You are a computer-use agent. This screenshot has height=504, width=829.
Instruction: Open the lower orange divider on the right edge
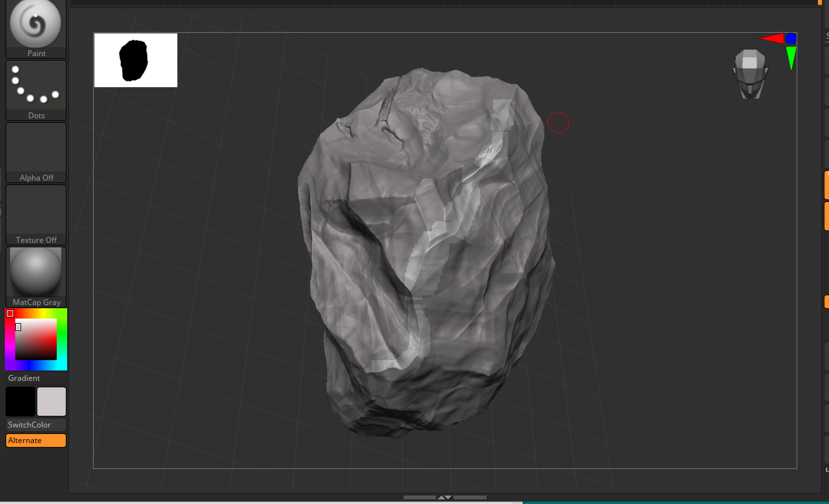pos(827,302)
